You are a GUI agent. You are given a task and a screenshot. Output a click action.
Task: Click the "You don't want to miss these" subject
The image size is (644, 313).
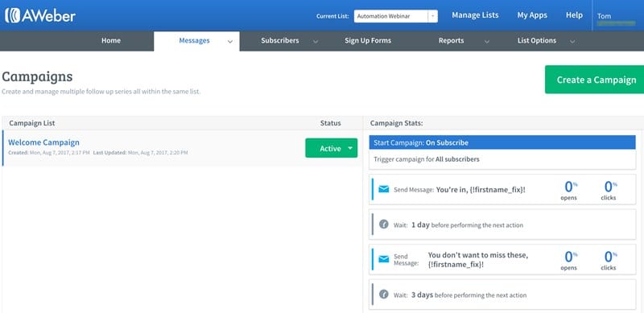(478, 260)
